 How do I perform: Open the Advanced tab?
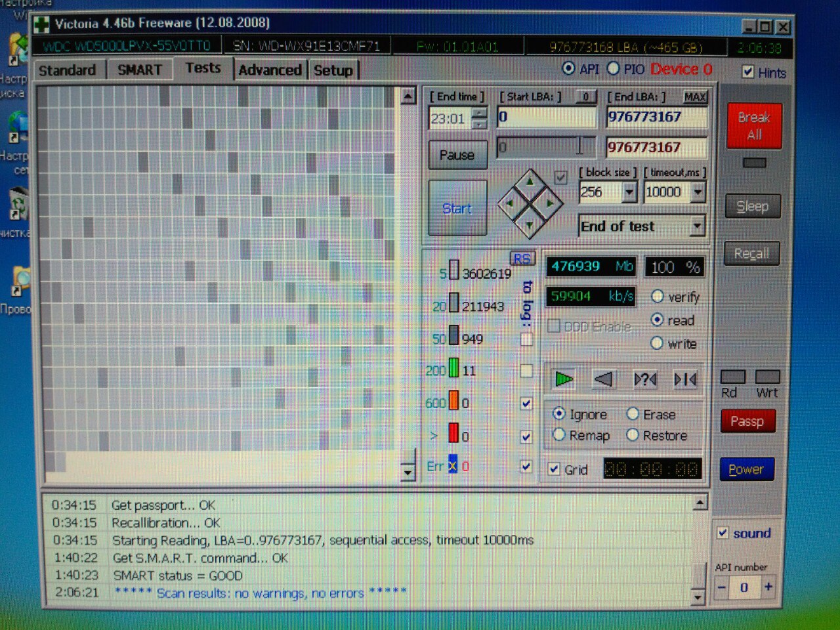coord(270,70)
